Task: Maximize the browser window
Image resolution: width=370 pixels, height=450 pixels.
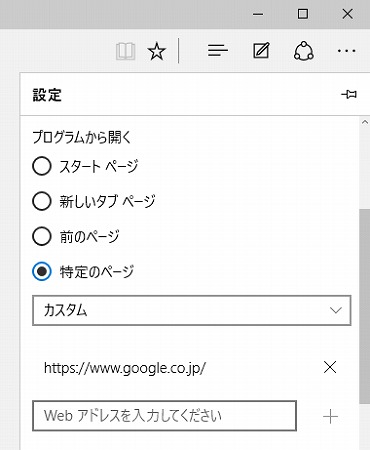Action: [303, 14]
